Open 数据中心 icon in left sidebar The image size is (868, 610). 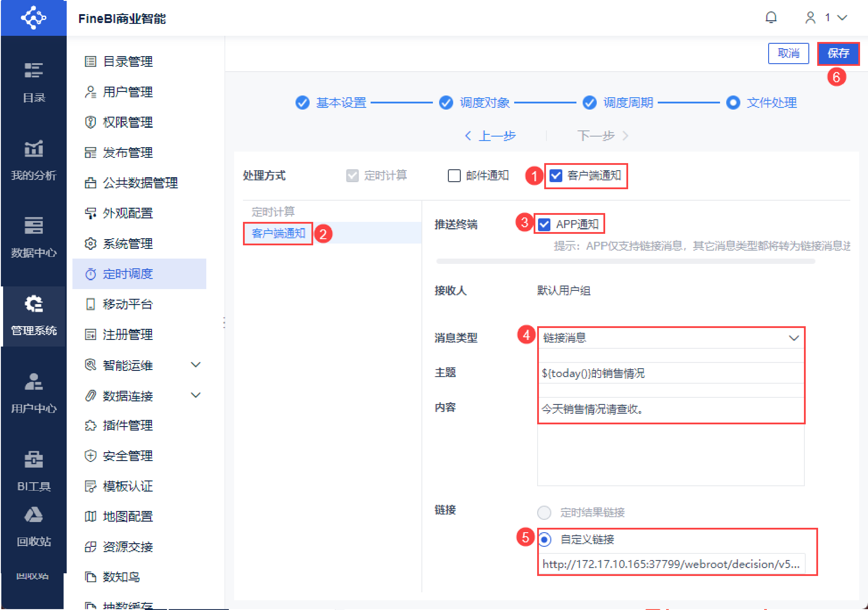click(34, 226)
